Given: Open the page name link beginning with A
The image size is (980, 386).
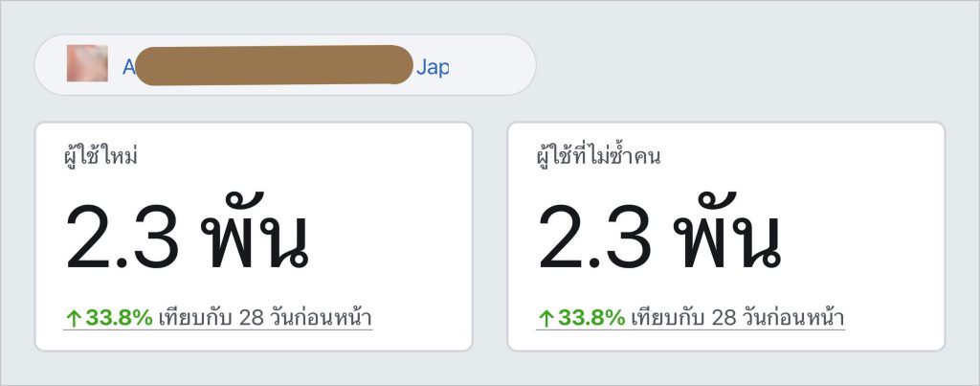Looking at the screenshot, I should click(x=285, y=65).
